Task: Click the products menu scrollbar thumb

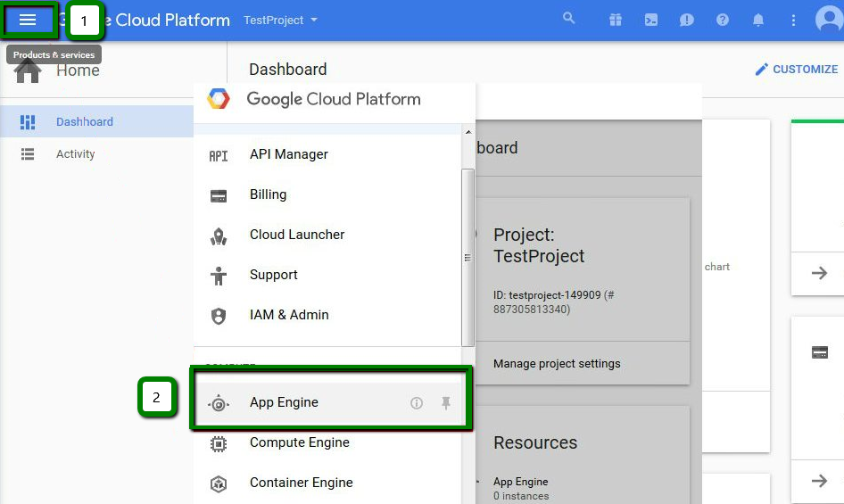Action: click(468, 258)
